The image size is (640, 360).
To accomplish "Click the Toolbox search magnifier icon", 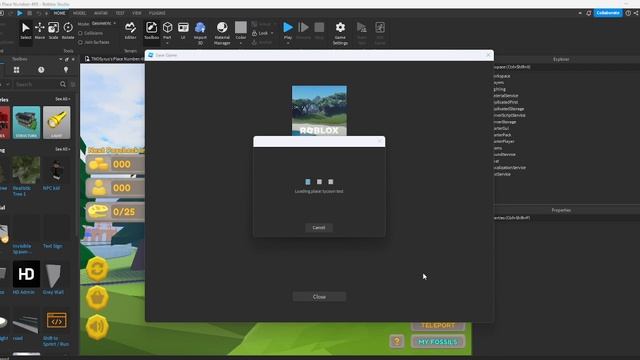I will tap(63, 84).
